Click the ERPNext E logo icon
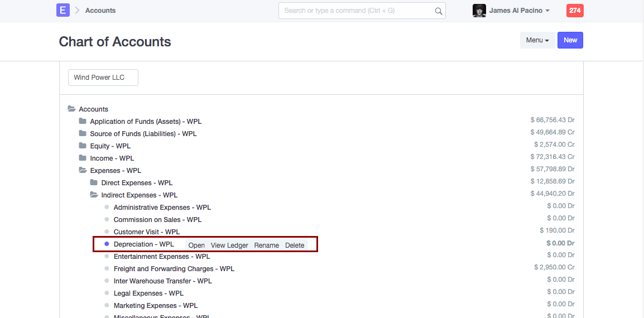This screenshot has width=644, height=318. coord(63,10)
